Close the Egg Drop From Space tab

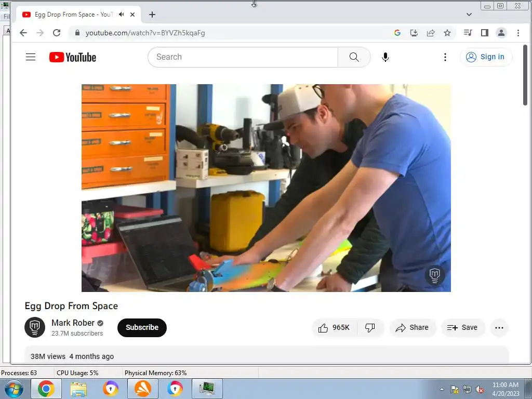click(132, 15)
